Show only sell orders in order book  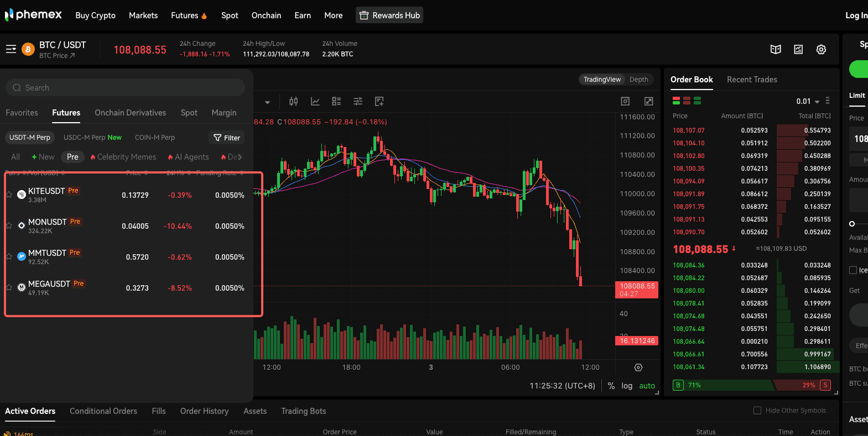point(687,101)
